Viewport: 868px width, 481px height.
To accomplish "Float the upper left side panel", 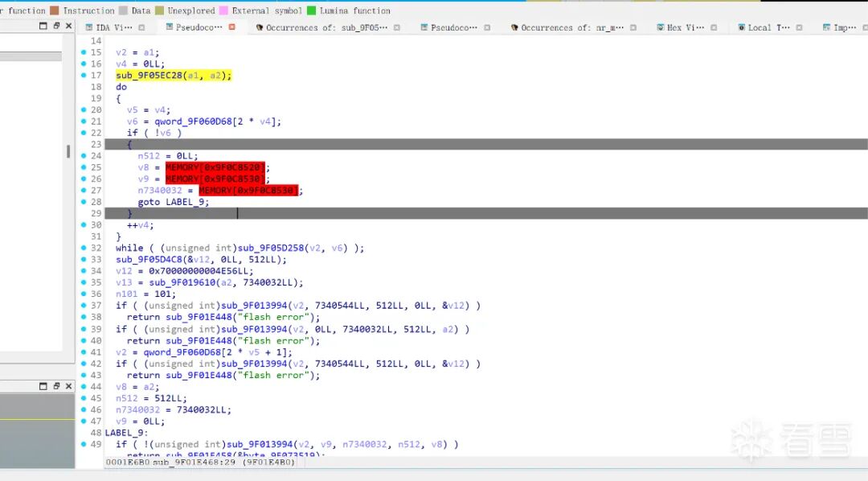I will [x=56, y=26].
